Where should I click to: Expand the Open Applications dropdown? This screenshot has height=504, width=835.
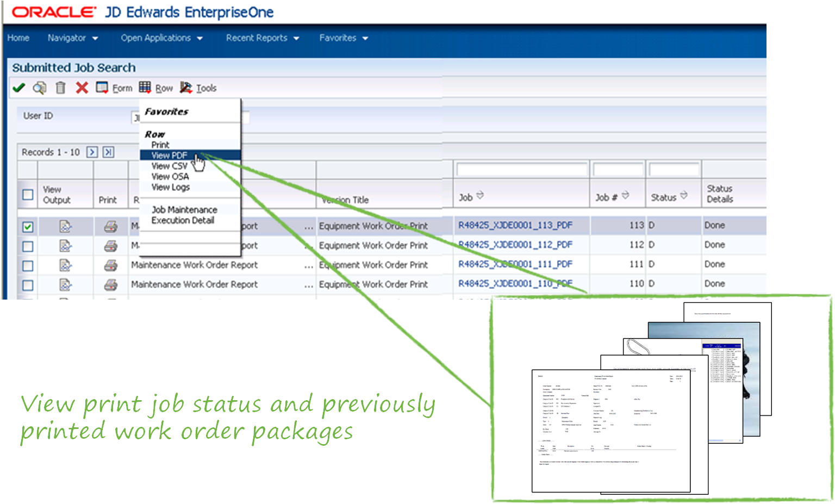click(x=162, y=38)
